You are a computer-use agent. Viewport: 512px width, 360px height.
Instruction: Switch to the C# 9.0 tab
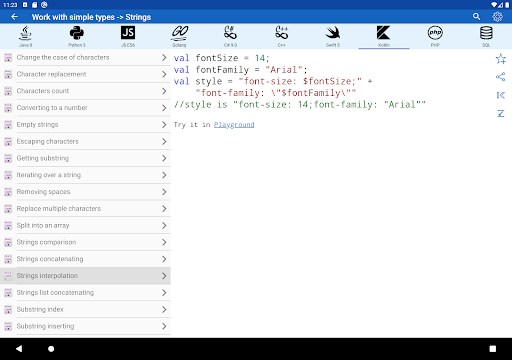(230, 36)
